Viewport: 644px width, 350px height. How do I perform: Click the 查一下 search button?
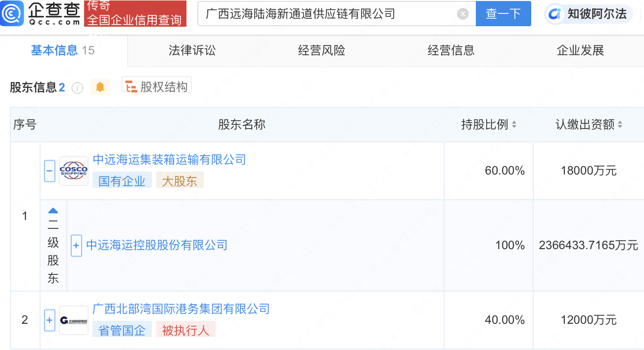[x=503, y=14]
